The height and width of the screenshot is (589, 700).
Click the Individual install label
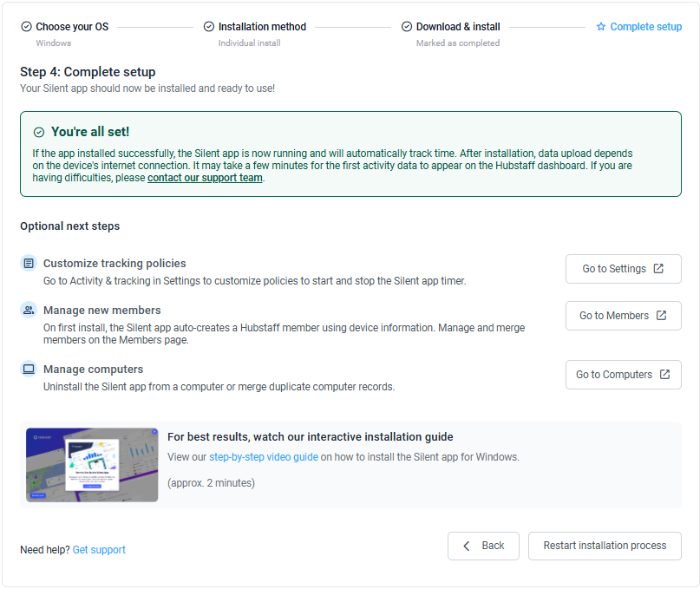coord(250,43)
